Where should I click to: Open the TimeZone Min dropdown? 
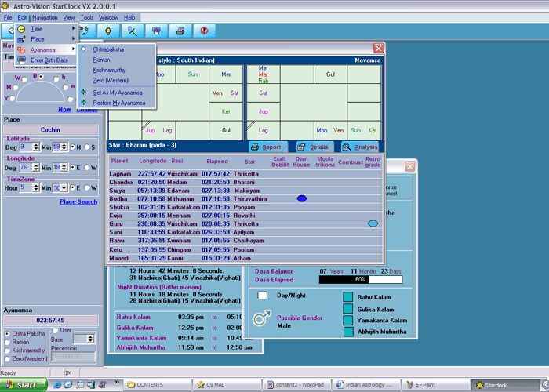point(64,188)
